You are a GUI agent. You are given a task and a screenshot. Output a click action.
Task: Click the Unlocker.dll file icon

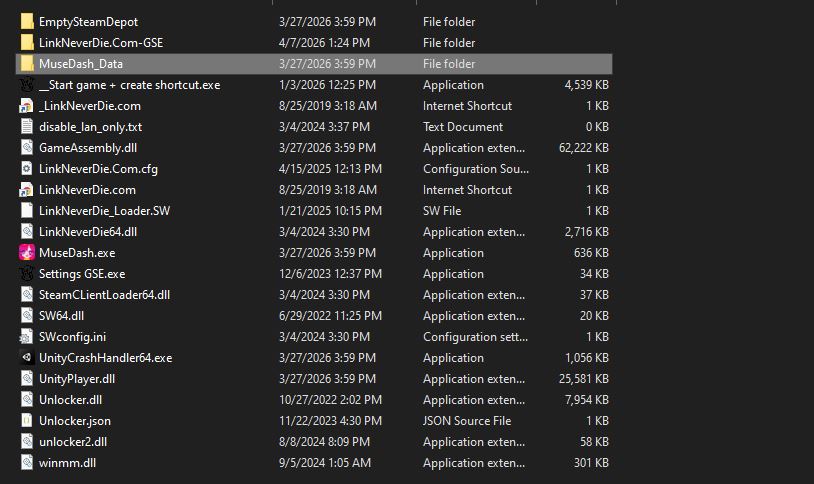tap(27, 400)
